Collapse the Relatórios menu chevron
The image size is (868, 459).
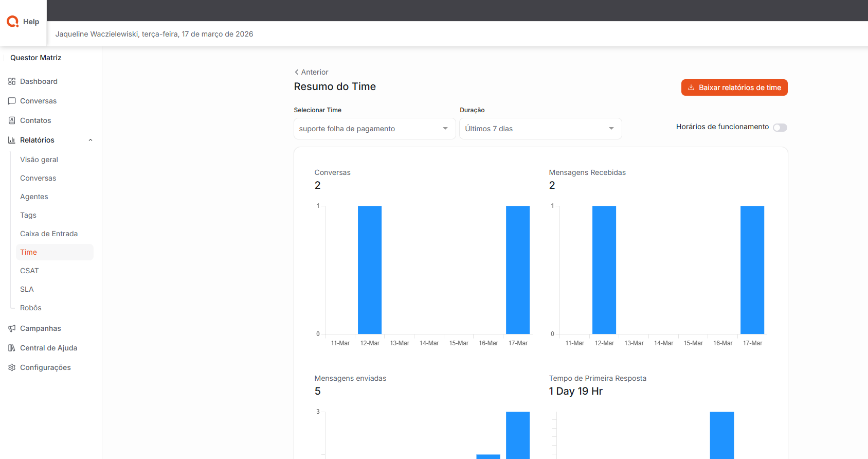[x=91, y=140]
